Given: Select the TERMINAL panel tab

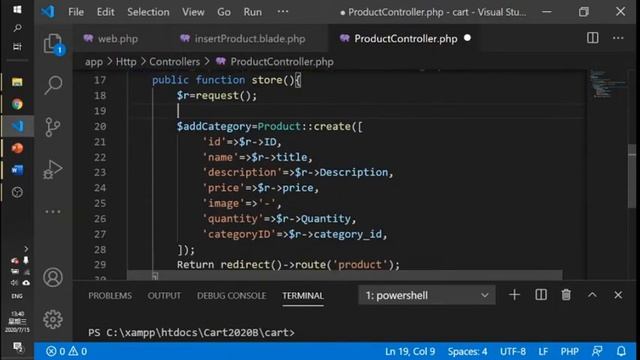Looking at the screenshot, I should click(x=303, y=296).
